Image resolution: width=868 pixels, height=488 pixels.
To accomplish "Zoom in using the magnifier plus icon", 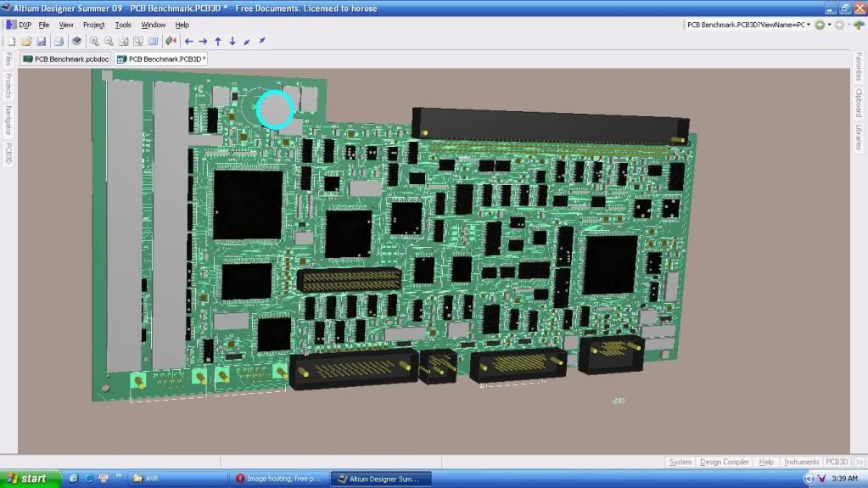I will 94,41.
